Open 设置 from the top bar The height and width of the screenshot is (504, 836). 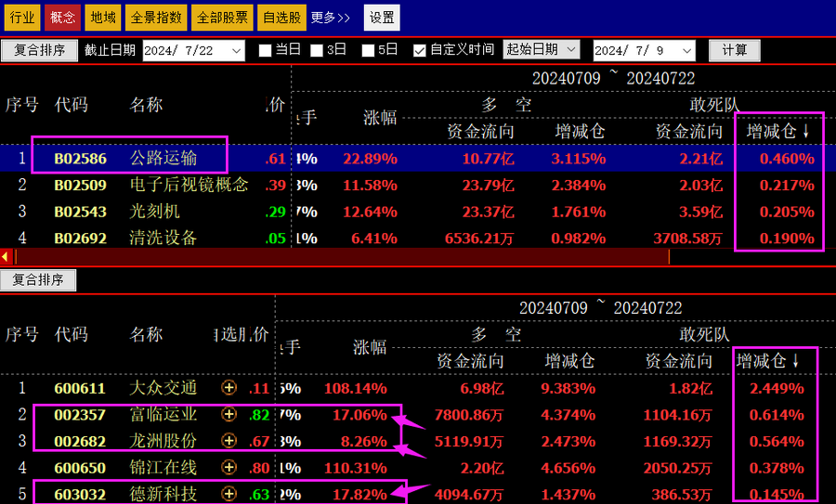381,17
